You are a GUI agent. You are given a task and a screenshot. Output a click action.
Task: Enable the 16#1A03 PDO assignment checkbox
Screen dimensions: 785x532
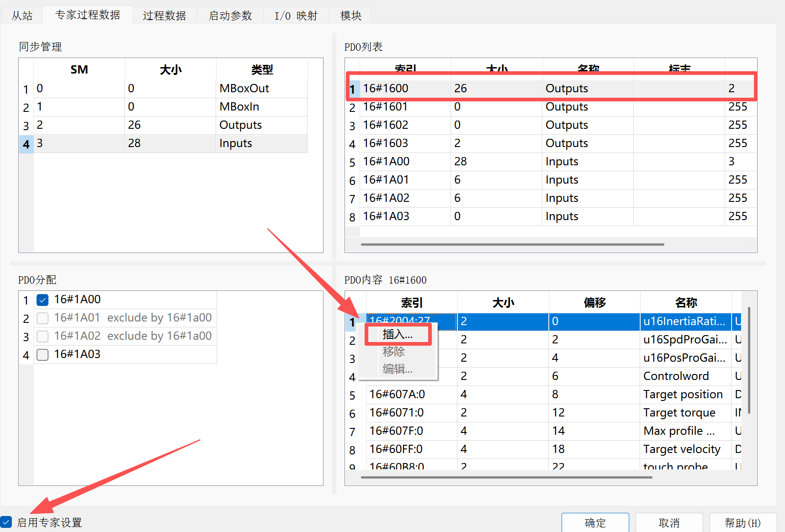pos(42,355)
